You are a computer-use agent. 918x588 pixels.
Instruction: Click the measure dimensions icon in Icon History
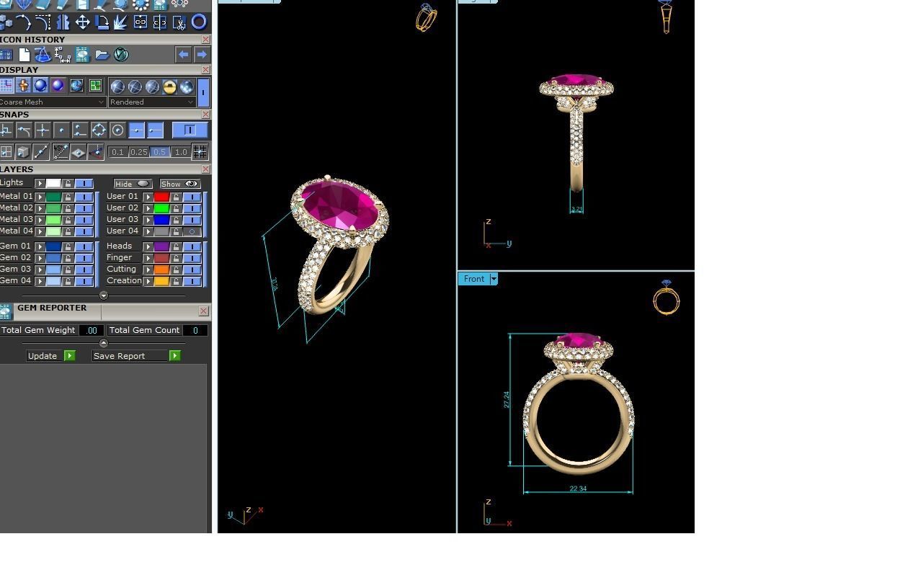62,55
